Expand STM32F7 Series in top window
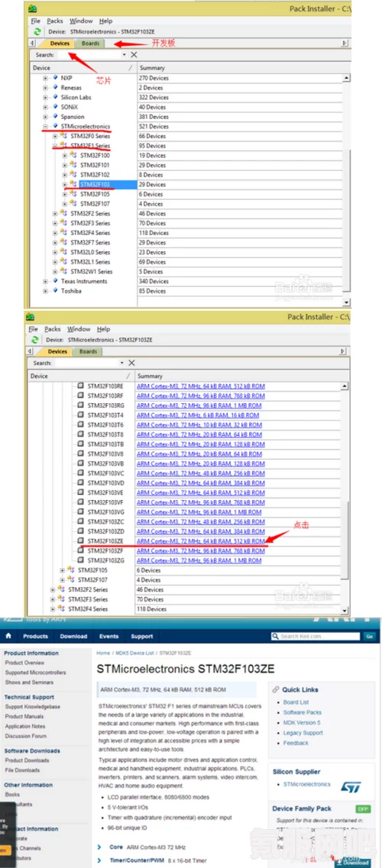The height and width of the screenshot is (868, 382). [x=55, y=243]
